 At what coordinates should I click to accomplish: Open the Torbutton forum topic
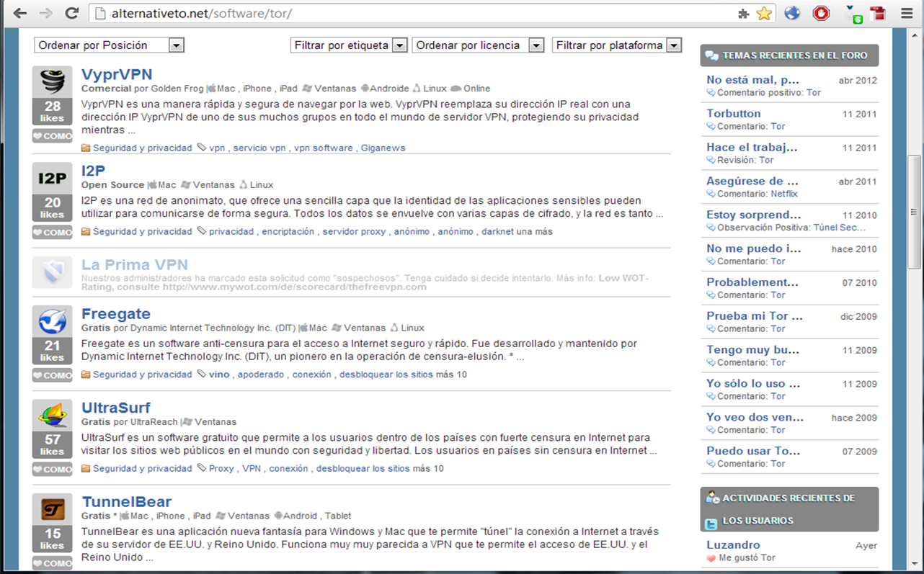734,113
